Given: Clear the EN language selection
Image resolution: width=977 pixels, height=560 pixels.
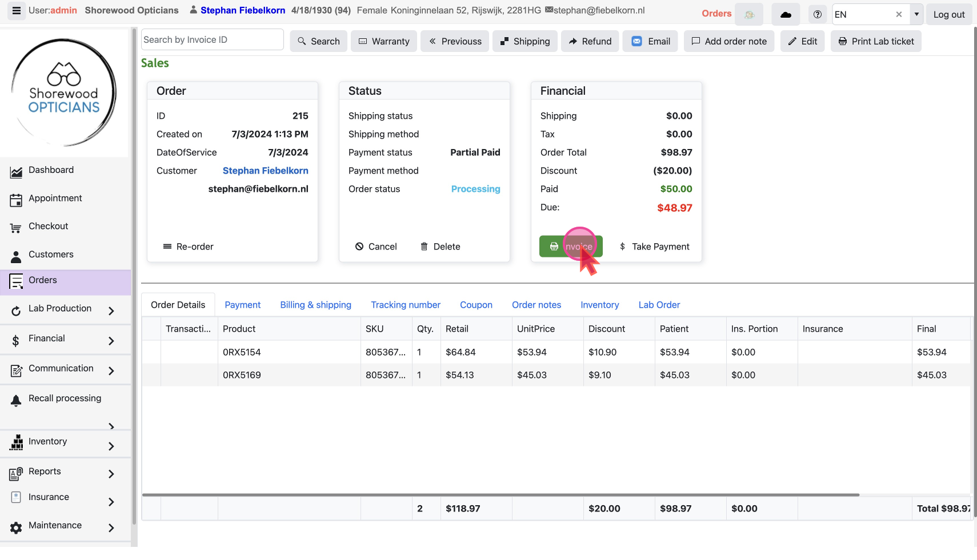Looking at the screenshot, I should (899, 14).
